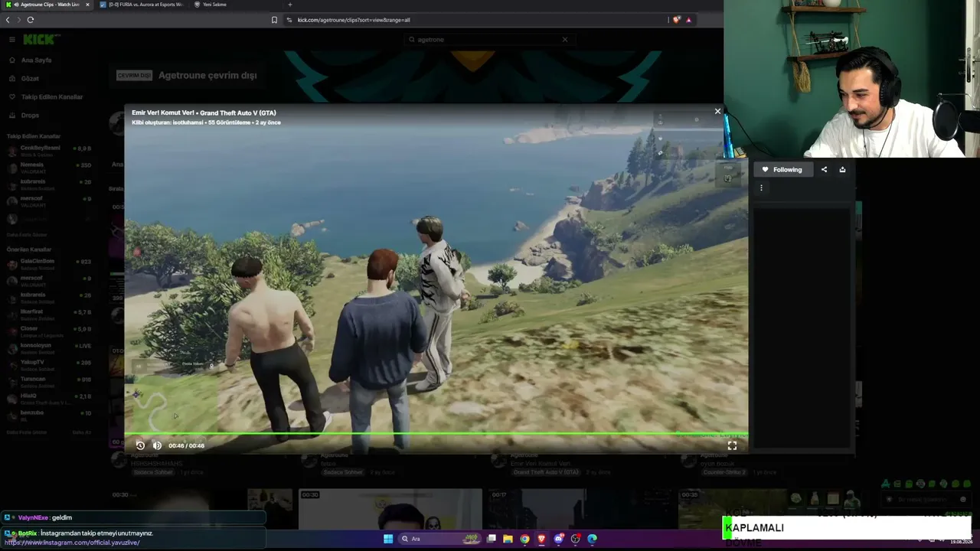Bookmark this page
The width and height of the screenshot is (980, 551).
tap(274, 20)
